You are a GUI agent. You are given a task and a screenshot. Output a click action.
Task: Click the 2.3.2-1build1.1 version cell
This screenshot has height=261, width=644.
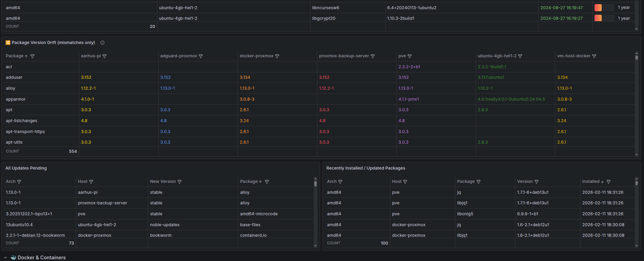(x=492, y=67)
